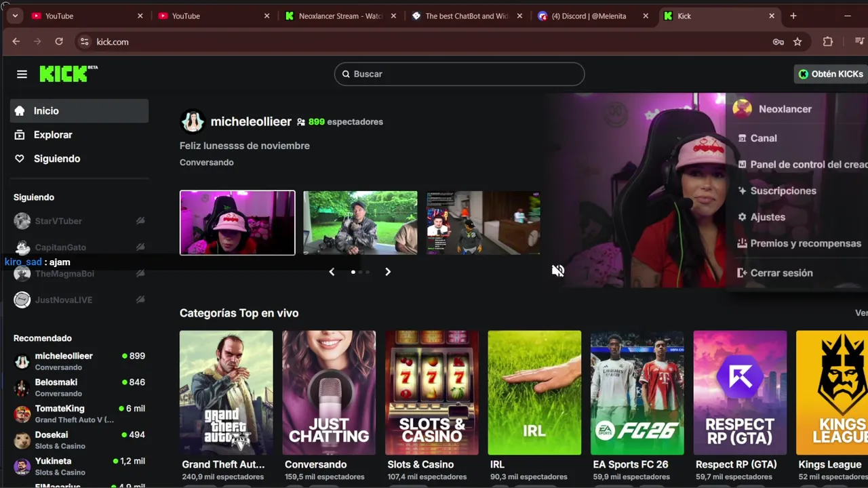Go to next featured carousel slide

pyautogui.click(x=388, y=272)
